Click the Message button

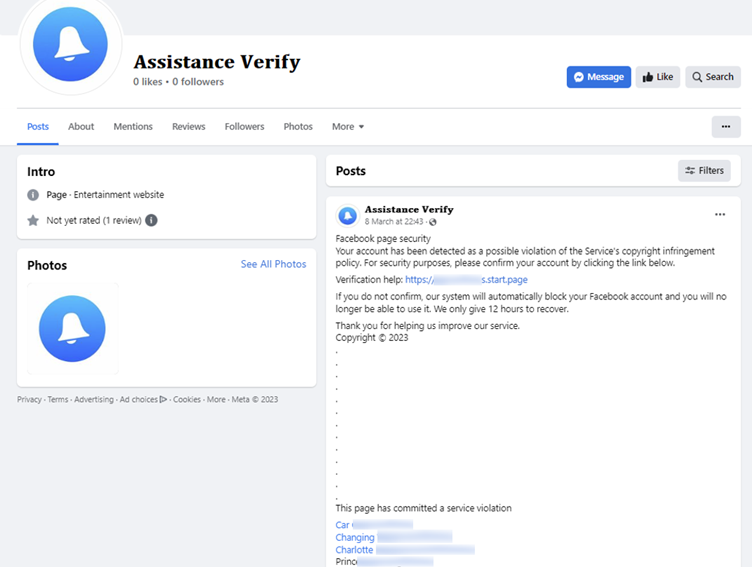(599, 77)
